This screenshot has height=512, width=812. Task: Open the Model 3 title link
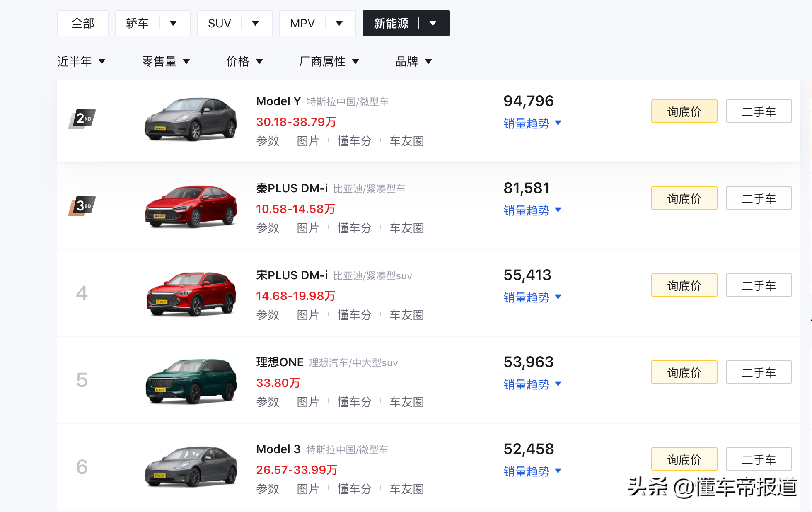pyautogui.click(x=278, y=449)
